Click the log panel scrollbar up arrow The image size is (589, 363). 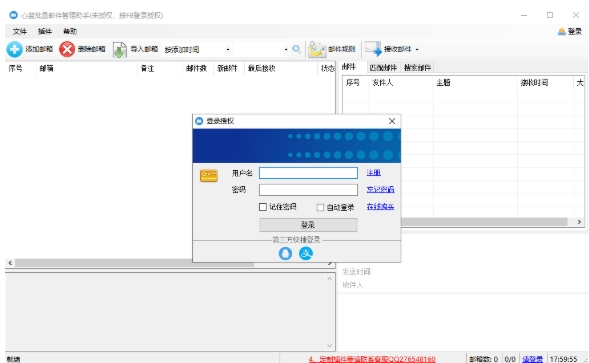(329, 278)
